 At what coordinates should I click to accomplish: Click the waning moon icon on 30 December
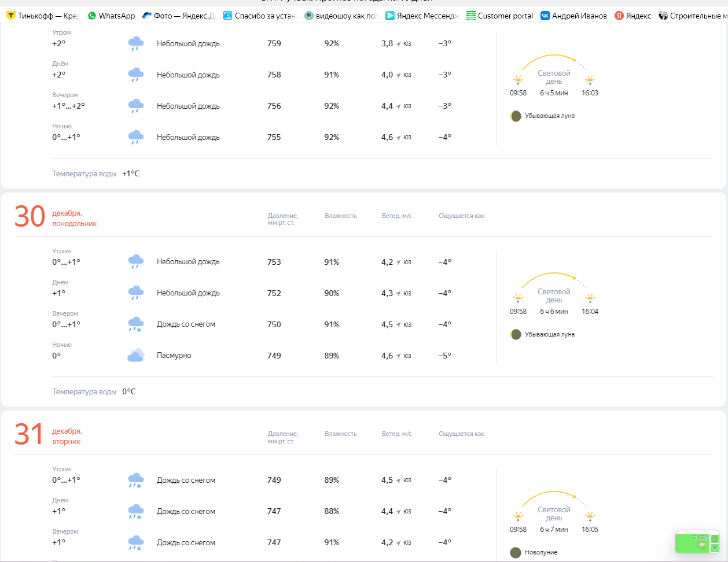pyautogui.click(x=516, y=334)
